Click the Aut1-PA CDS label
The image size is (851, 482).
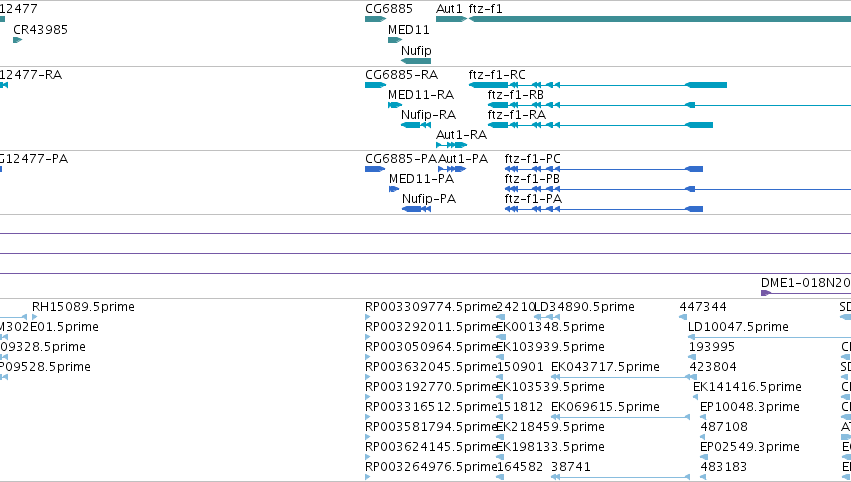point(463,159)
